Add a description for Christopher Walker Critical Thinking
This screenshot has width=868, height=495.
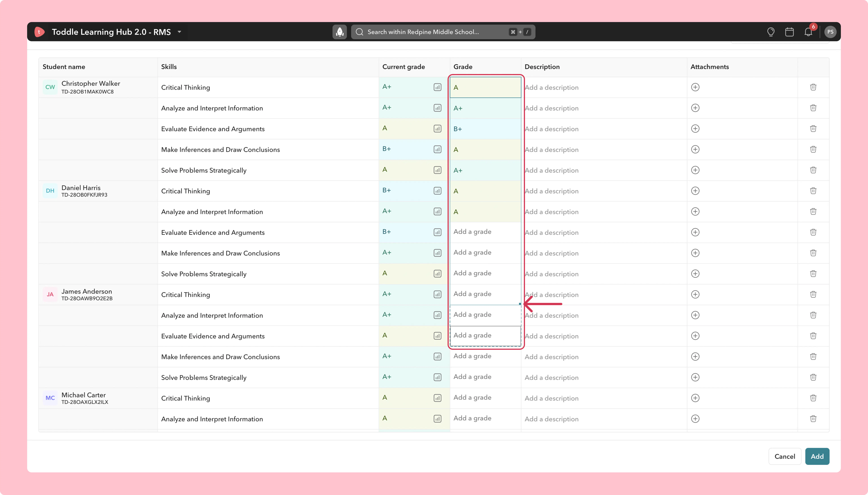(604, 87)
